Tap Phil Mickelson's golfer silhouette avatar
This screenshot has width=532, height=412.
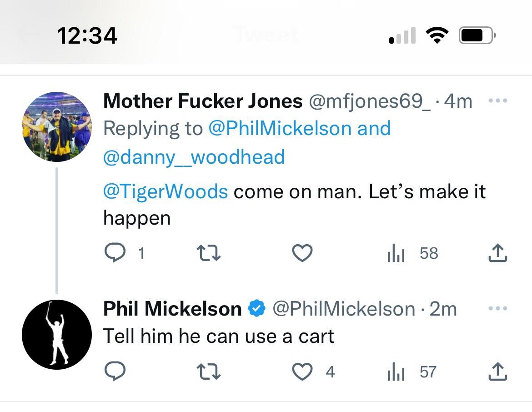point(57,334)
